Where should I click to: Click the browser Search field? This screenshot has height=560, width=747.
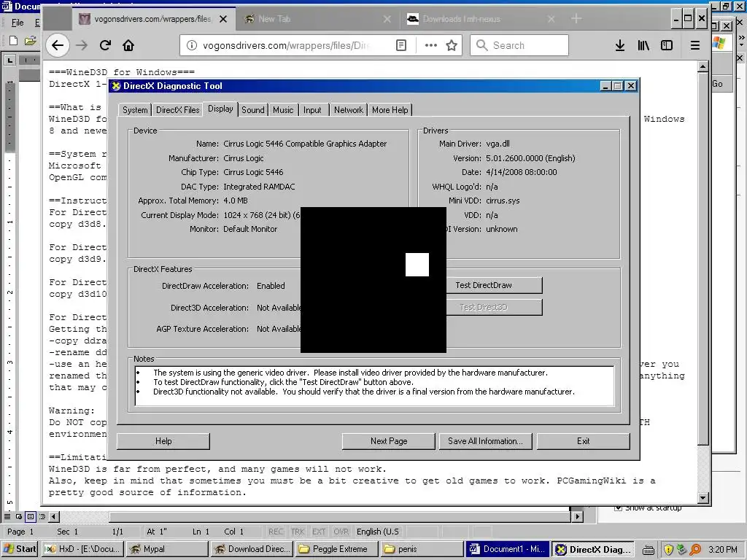(x=519, y=45)
